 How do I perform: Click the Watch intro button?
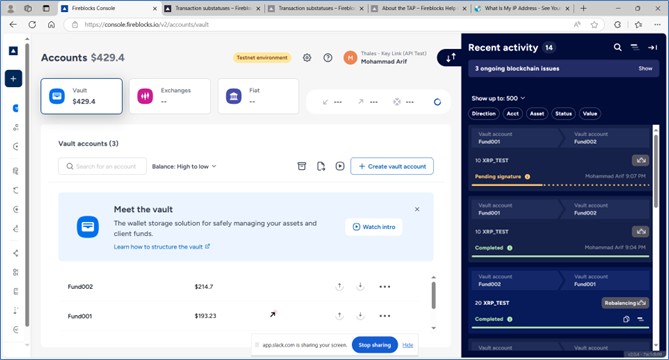pyautogui.click(x=374, y=227)
